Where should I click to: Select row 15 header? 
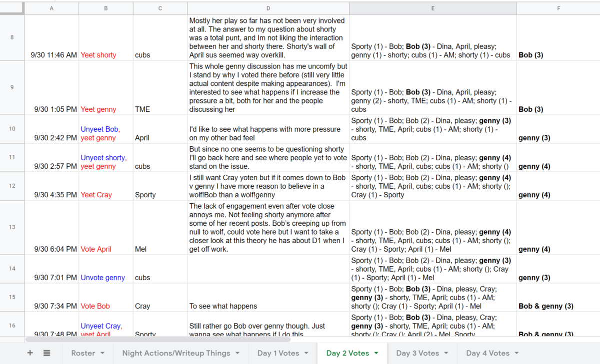pos(12,298)
